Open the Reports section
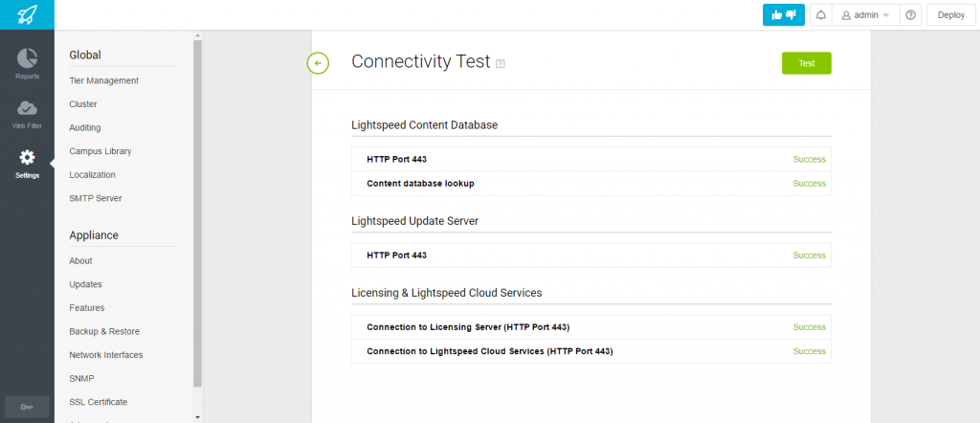The height and width of the screenshot is (423, 980). pyautogui.click(x=27, y=64)
